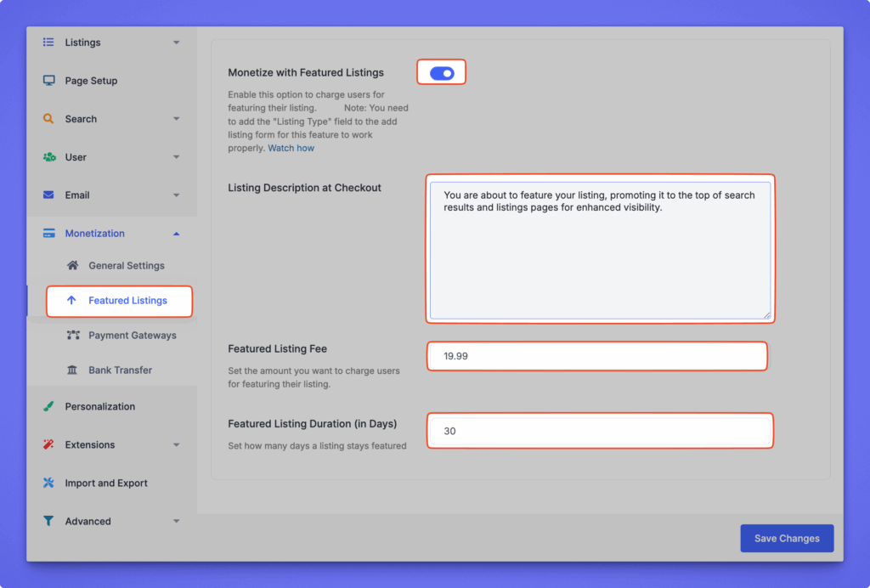Click the Search magnifier icon in sidebar

[x=48, y=119]
